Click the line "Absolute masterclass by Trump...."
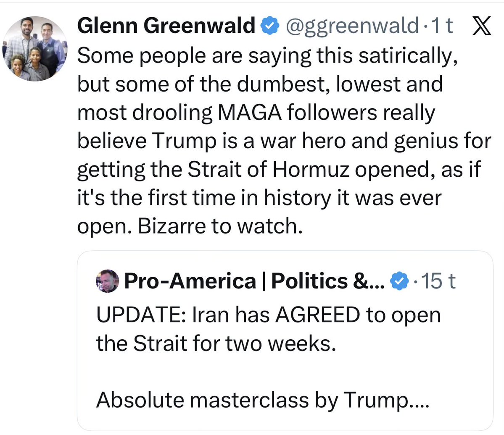This screenshot has width=504, height=435. coord(262,400)
